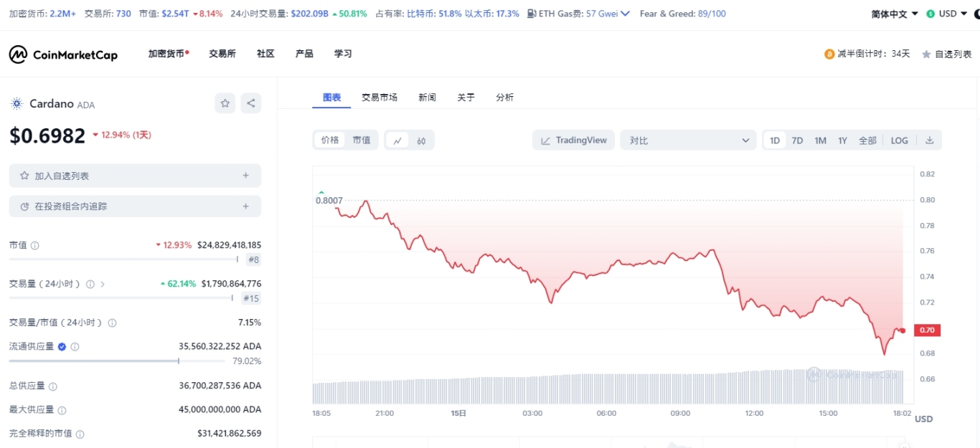Image resolution: width=980 pixels, height=448 pixels.
Task: Click the download chart icon
Action: tap(929, 140)
